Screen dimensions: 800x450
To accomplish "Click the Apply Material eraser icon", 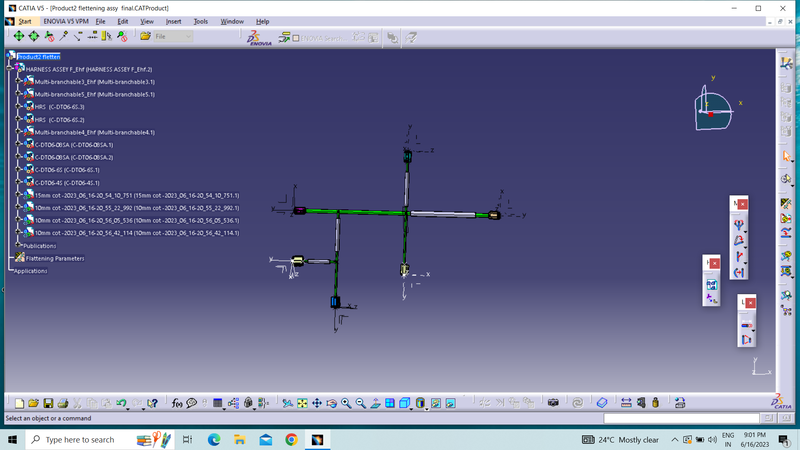I will (602, 404).
